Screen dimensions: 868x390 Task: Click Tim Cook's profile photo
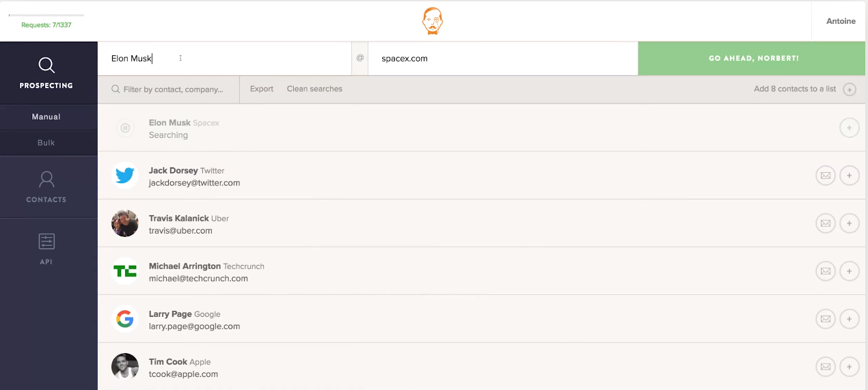point(124,367)
